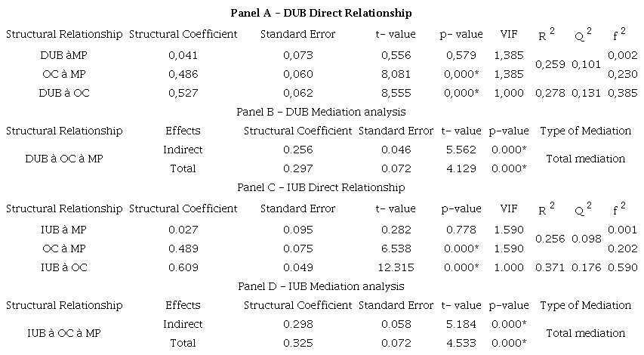
Task: Select the structural coefficient 0.609 value
Action: click(183, 267)
